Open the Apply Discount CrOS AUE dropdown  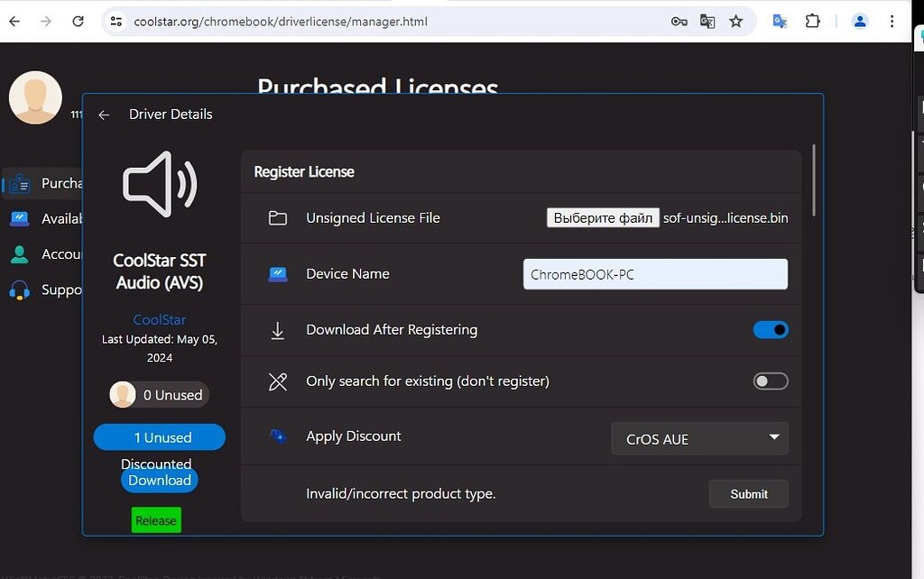coord(699,439)
